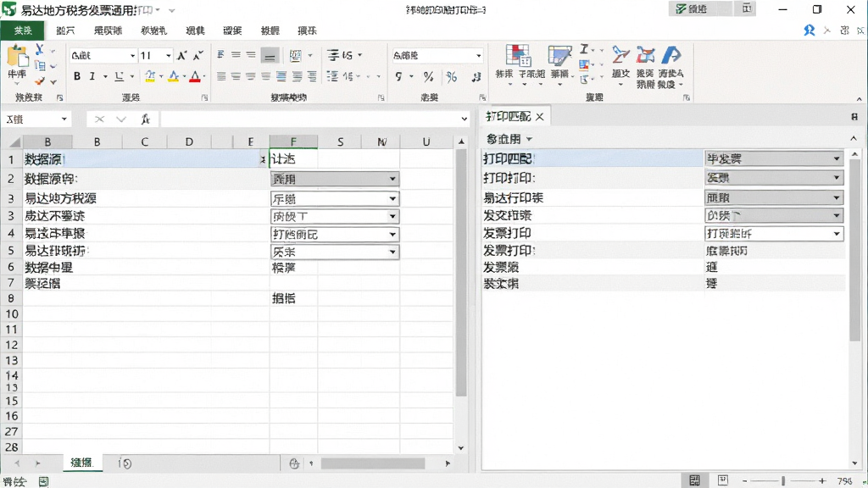
Task: Toggle bold formatting
Action: tap(77, 76)
